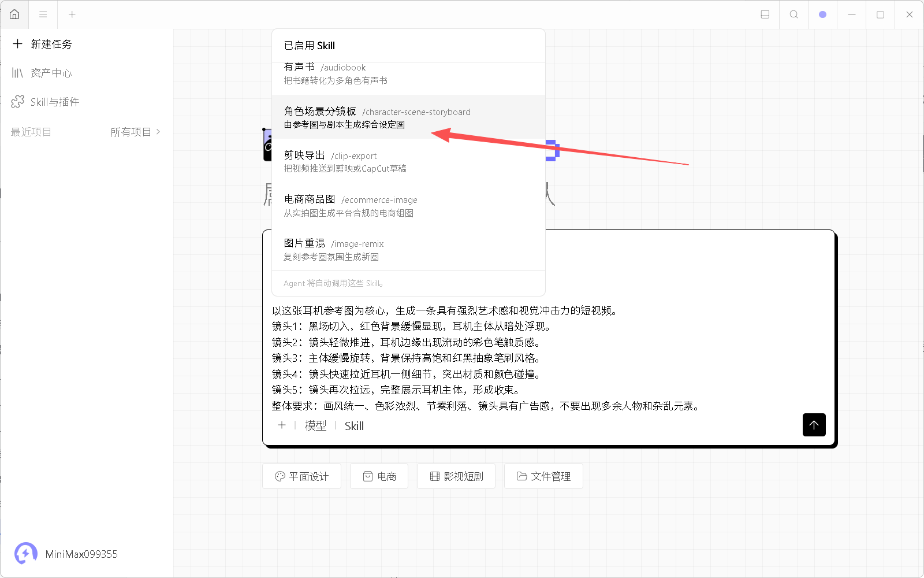The image size is (924, 578).
Task: Select the 有声书 audiobook skill
Action: [x=408, y=74]
